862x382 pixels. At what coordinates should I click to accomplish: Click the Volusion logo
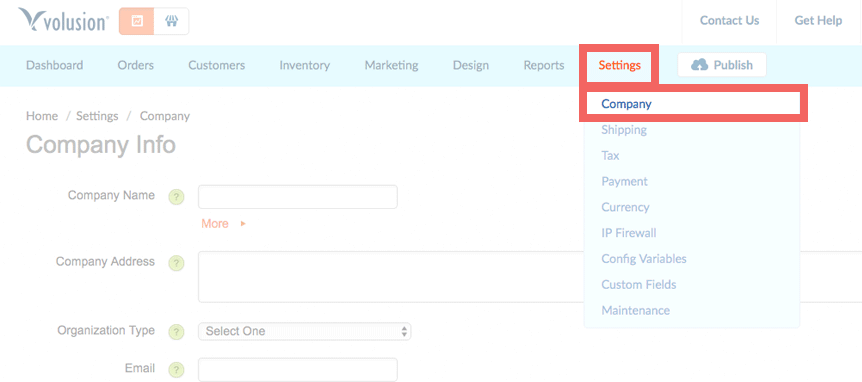tap(63, 20)
